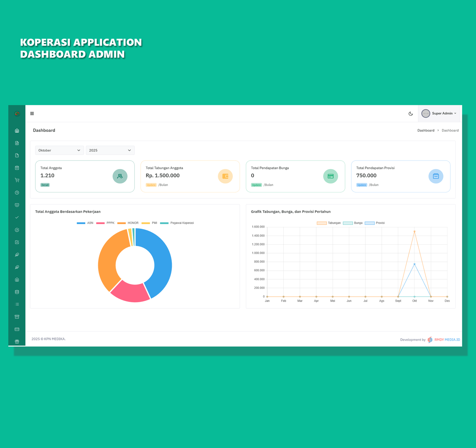Click the list icon in the sidebar
The image size is (476, 448).
coord(17,304)
